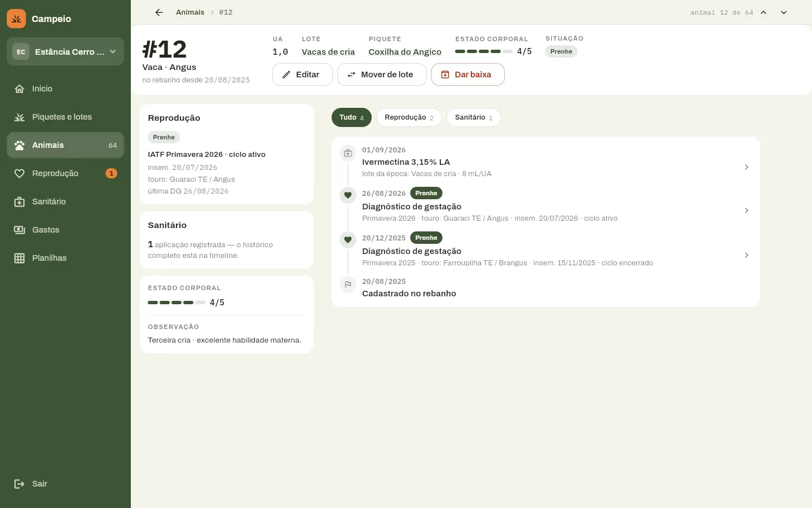Click the archive icon on Dar baixa
The height and width of the screenshot is (508, 812).
click(x=445, y=75)
